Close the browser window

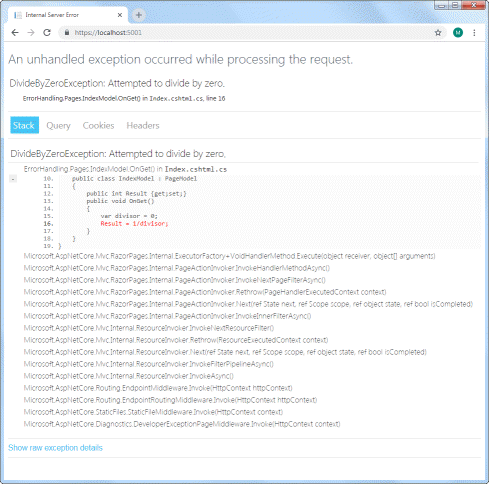[474, 5]
